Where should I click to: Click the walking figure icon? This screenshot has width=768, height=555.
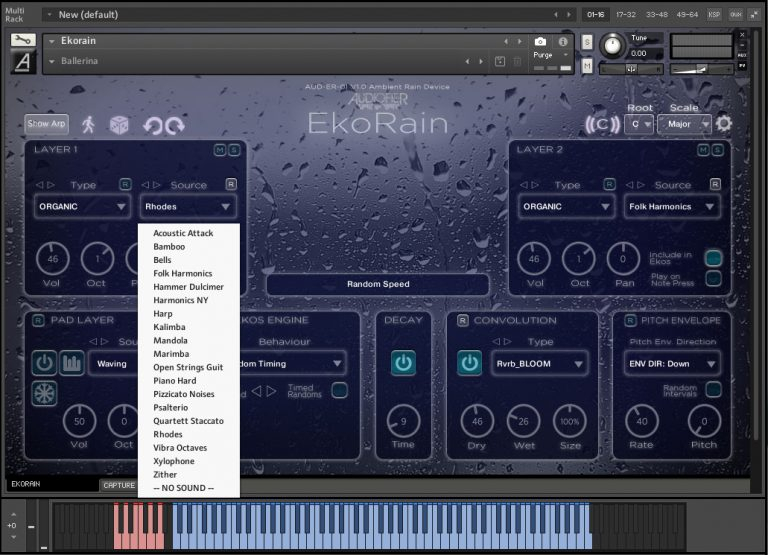coord(89,125)
